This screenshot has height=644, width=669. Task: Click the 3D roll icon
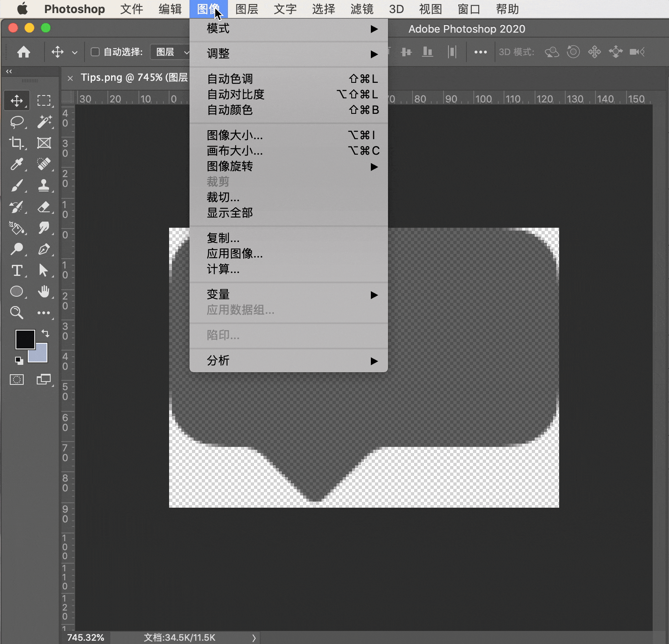coord(573,52)
